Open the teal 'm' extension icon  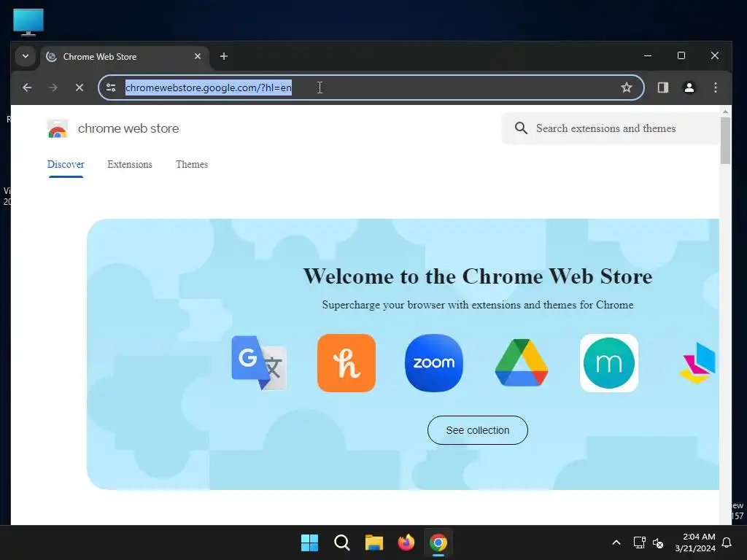609,363
